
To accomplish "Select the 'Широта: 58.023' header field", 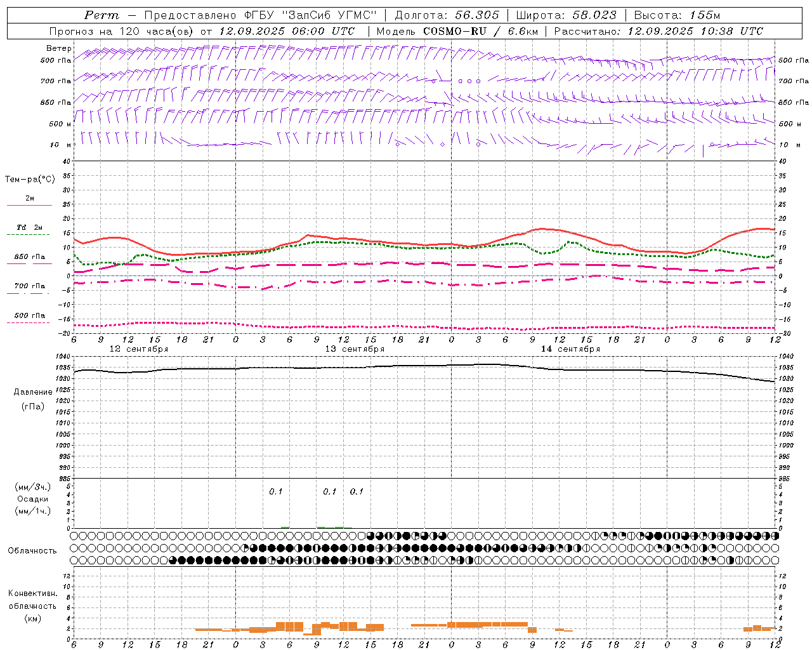I will pos(566,15).
